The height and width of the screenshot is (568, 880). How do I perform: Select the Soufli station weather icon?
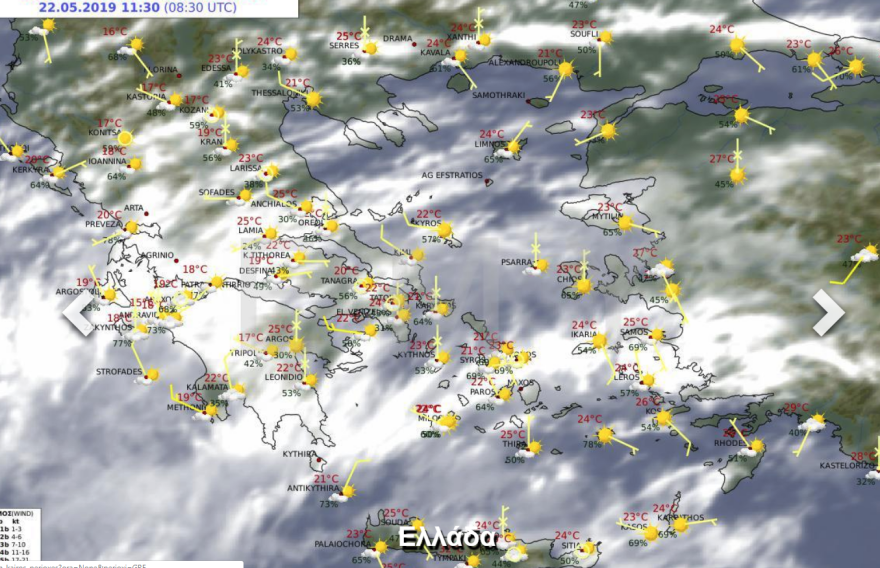(x=604, y=38)
